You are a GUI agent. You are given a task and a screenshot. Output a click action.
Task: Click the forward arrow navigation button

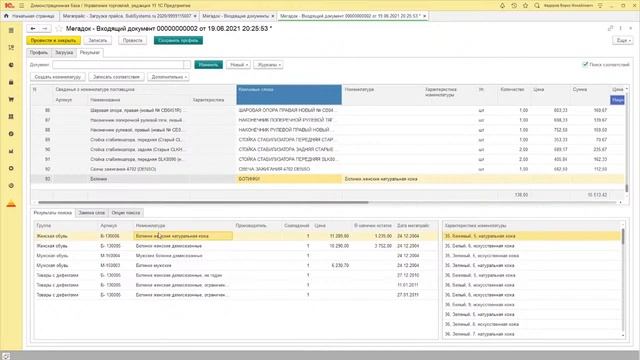[45, 29]
